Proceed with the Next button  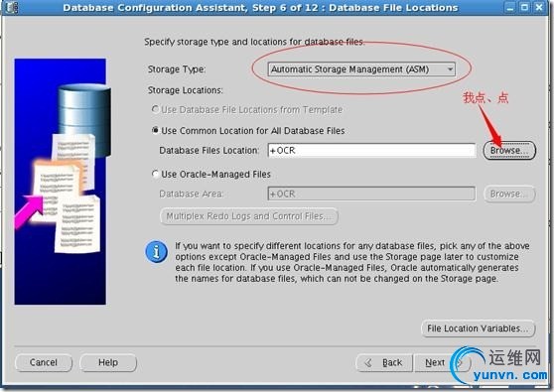coord(442,362)
